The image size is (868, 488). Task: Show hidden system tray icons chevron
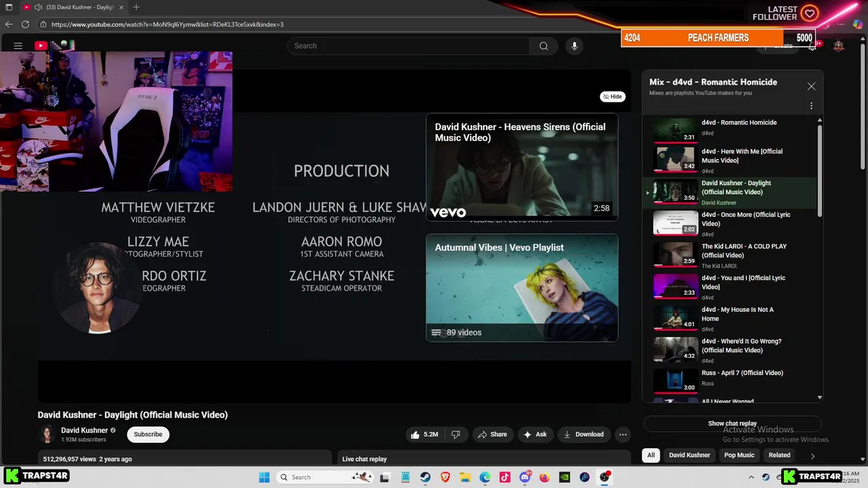(751, 477)
